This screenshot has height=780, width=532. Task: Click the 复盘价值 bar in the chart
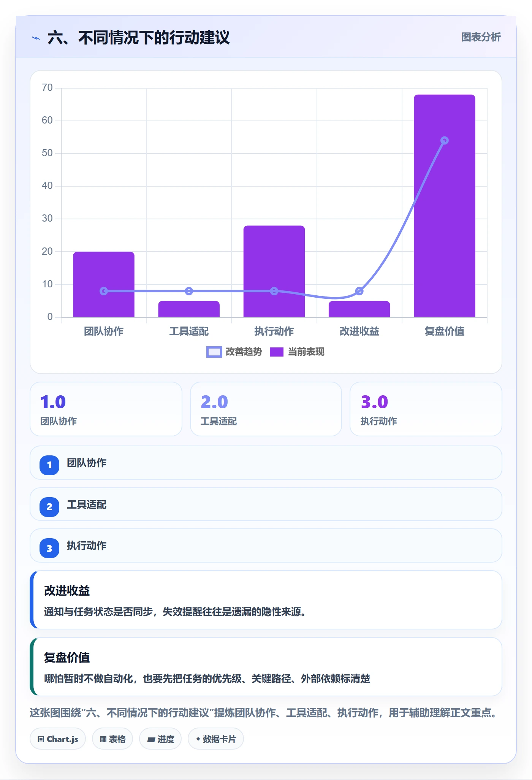pyautogui.click(x=444, y=206)
